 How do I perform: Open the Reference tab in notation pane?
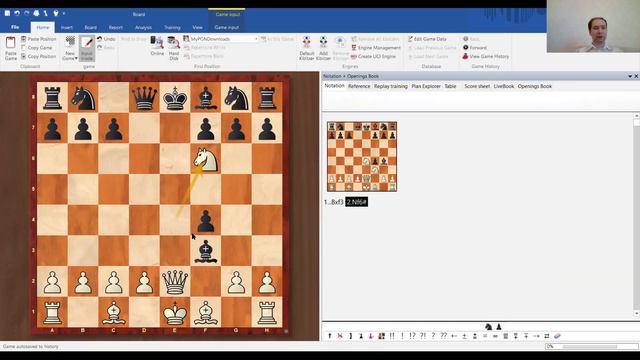coord(359,86)
